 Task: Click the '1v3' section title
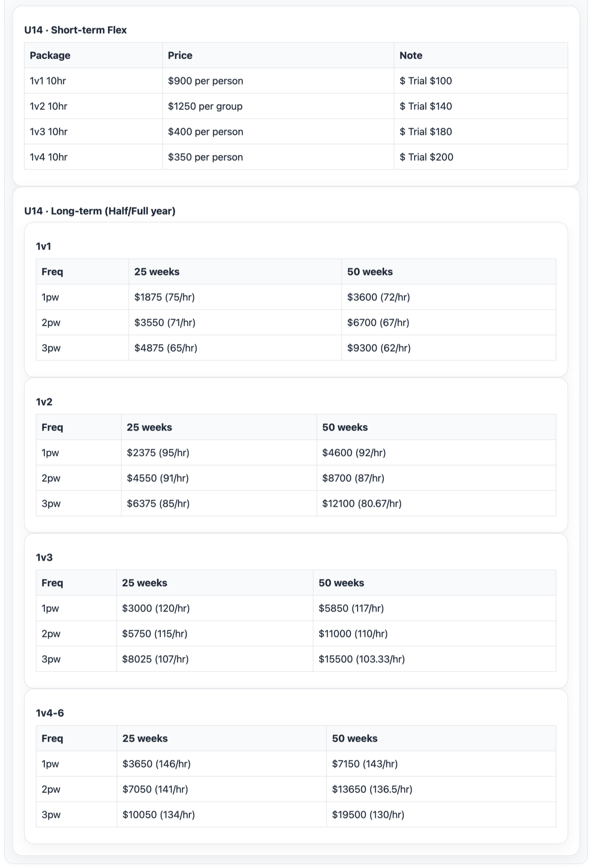pos(44,558)
